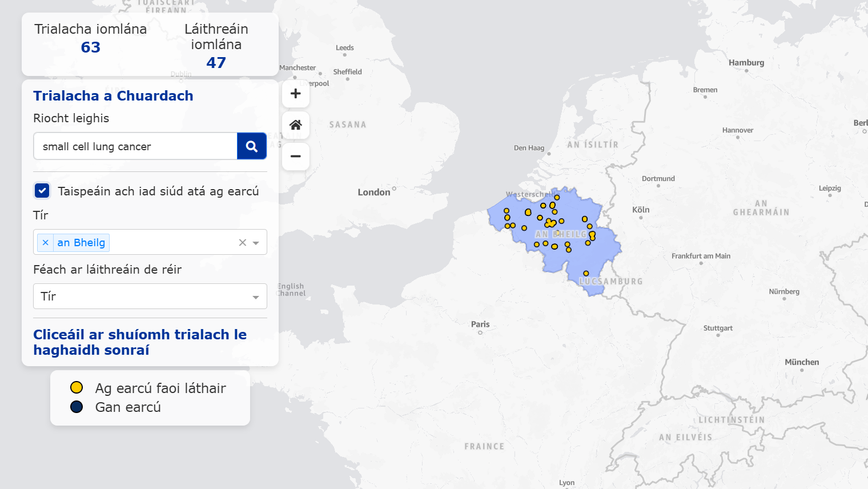Select the 'Gan earcú' legend label
868x489 pixels.
(128, 407)
